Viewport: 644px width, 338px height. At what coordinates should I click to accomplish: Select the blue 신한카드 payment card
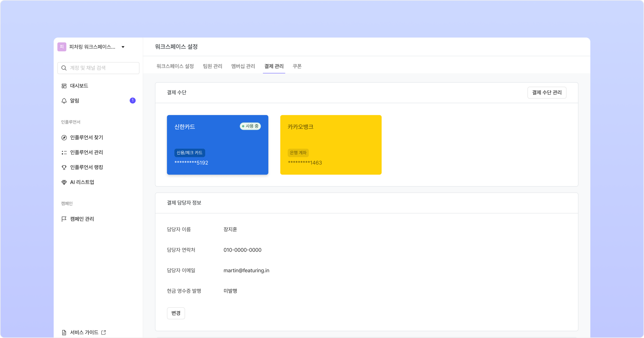pyautogui.click(x=217, y=145)
